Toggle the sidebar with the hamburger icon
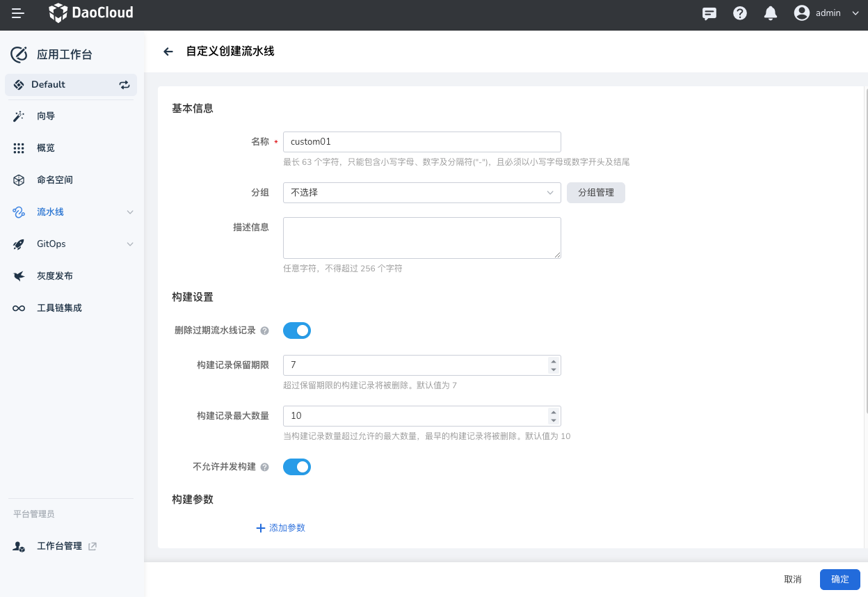Screen dimensions: 868x597 [x=17, y=13]
